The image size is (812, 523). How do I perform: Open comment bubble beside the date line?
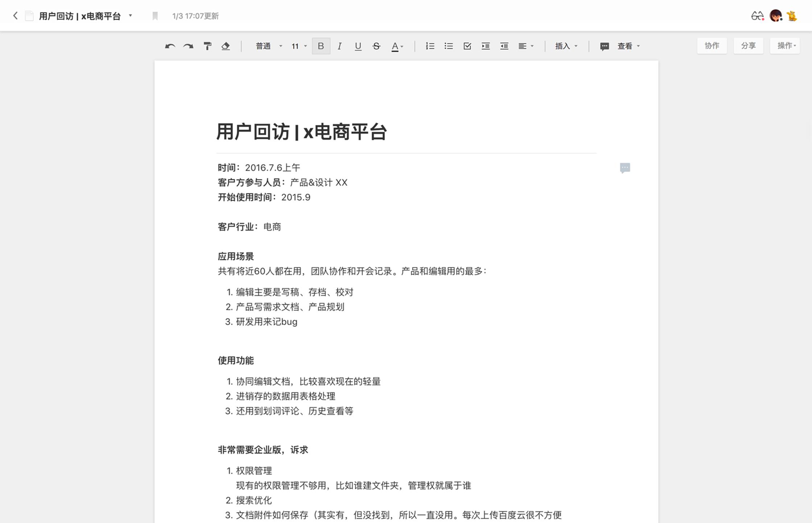(x=625, y=168)
